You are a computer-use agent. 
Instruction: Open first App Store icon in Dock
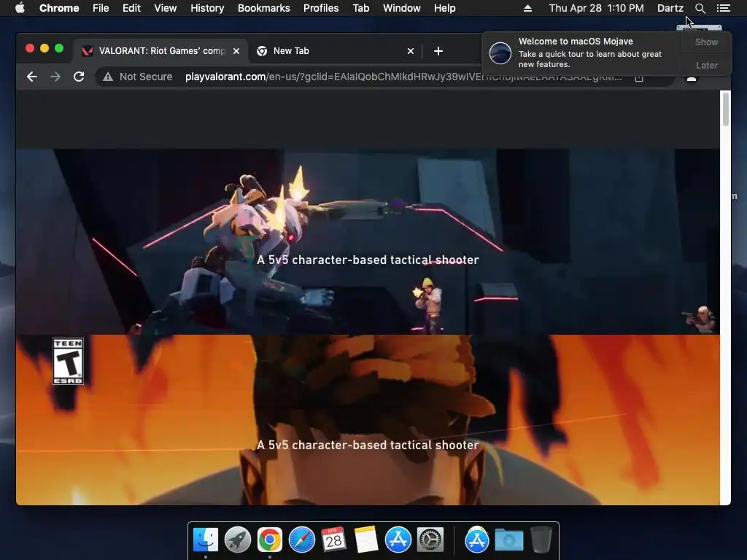click(x=398, y=540)
